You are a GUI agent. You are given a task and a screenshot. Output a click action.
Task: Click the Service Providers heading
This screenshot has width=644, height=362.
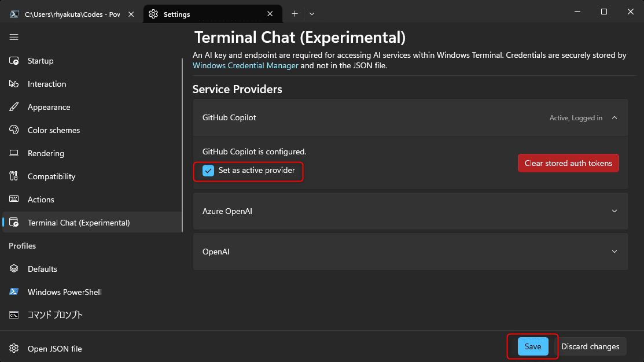point(237,89)
